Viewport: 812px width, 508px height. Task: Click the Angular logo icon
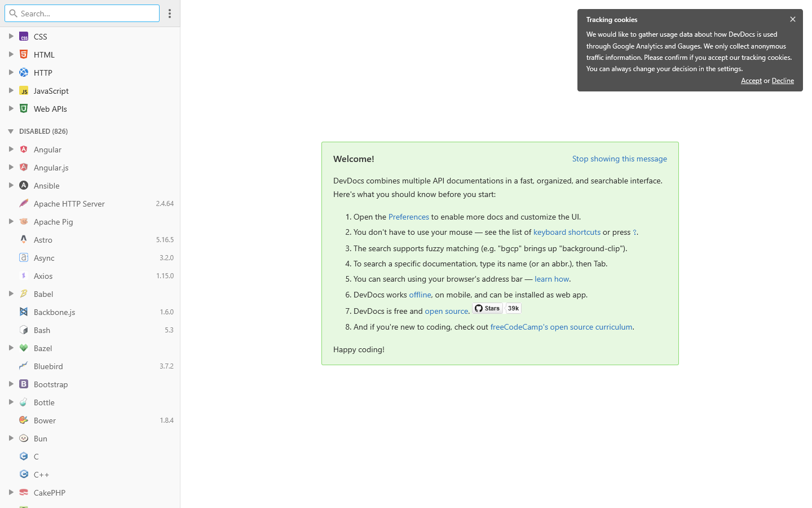click(24, 150)
